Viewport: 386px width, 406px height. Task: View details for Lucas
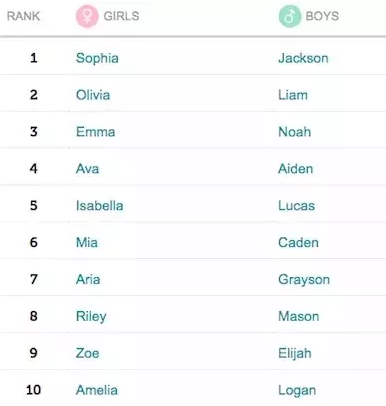point(297,206)
